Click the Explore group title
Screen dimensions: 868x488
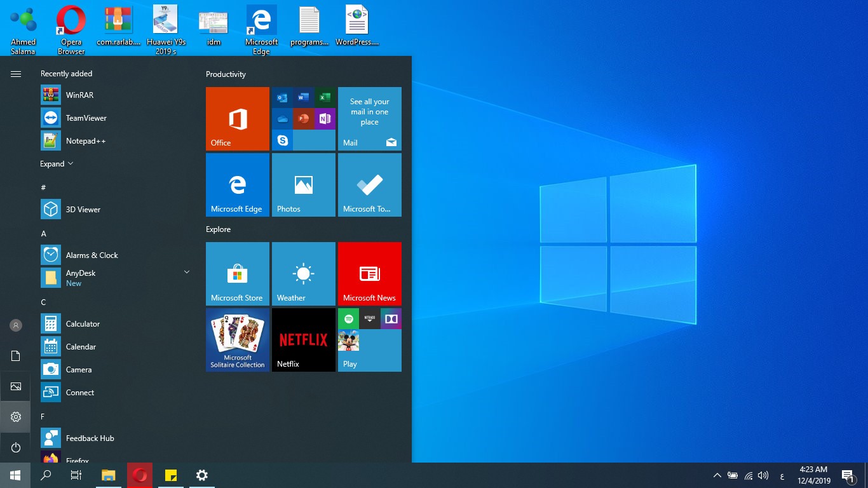[x=218, y=229]
